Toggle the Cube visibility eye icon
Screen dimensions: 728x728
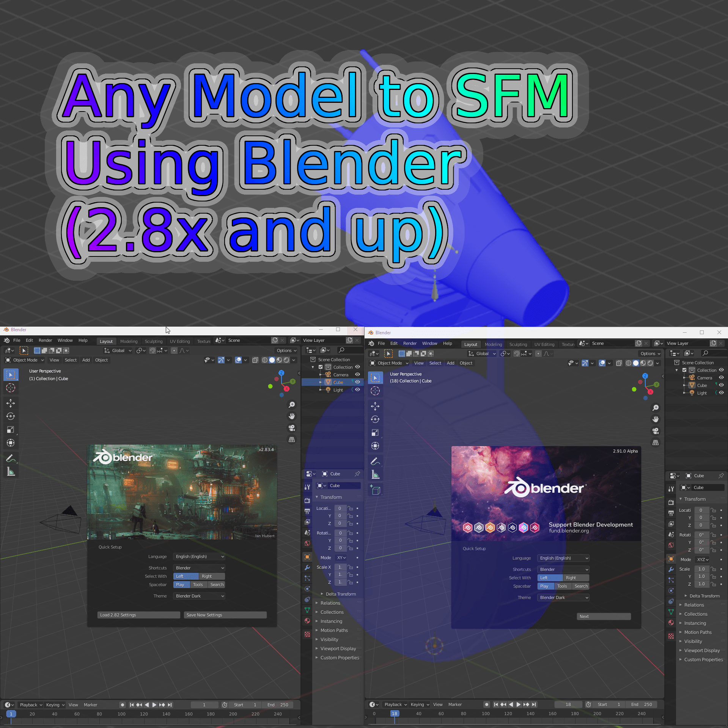pyautogui.click(x=357, y=382)
